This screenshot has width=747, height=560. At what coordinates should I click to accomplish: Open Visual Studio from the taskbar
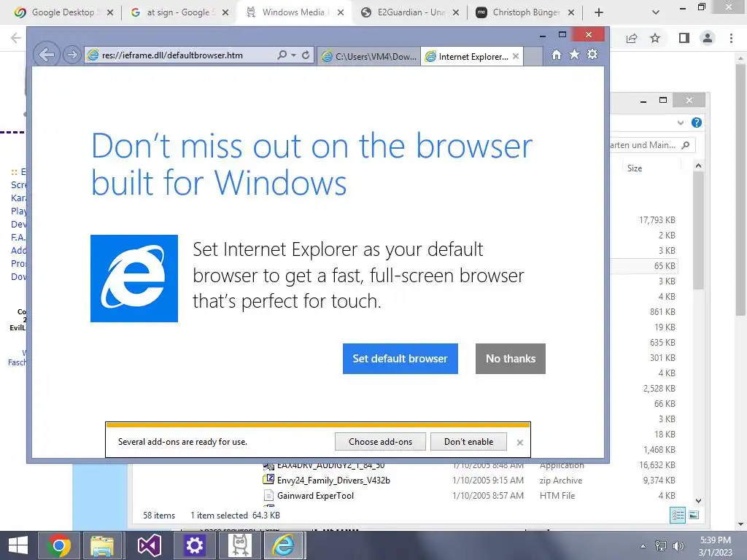click(149, 545)
